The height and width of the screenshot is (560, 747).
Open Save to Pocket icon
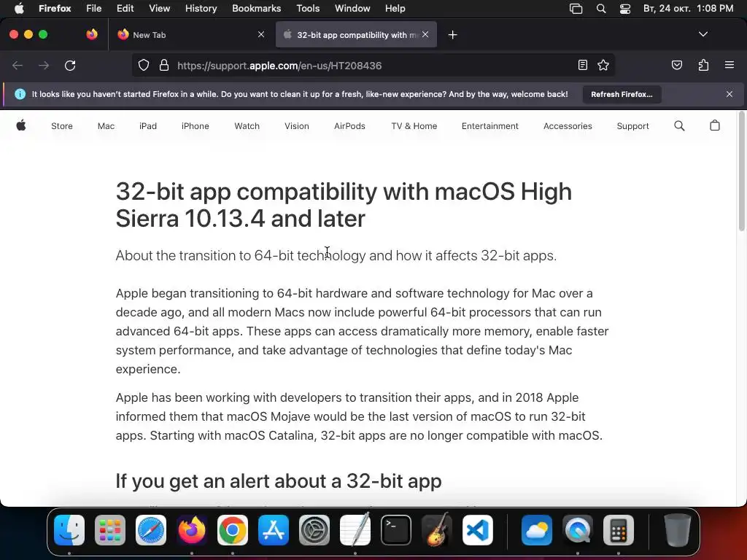tap(676, 65)
